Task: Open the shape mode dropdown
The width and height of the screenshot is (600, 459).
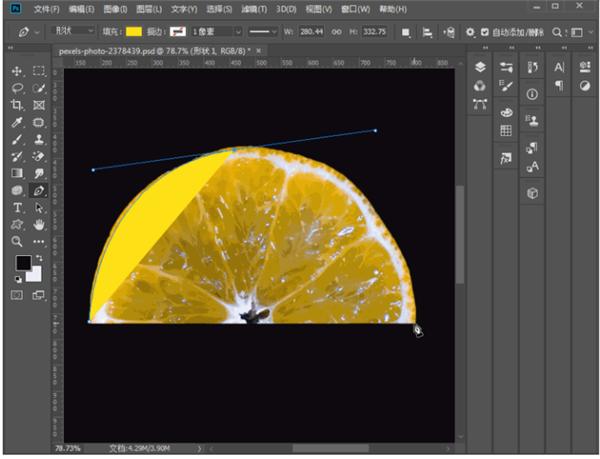Action: 73,31
